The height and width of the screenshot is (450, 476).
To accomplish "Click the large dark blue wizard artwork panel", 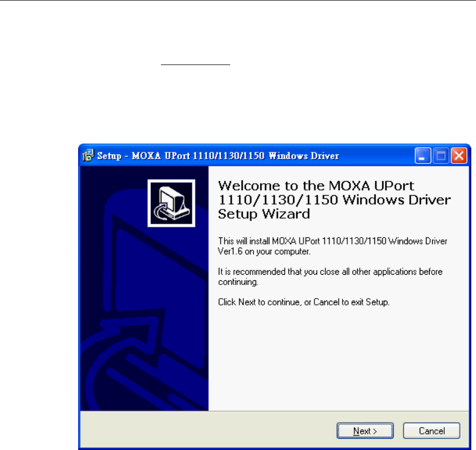I will point(144,288).
